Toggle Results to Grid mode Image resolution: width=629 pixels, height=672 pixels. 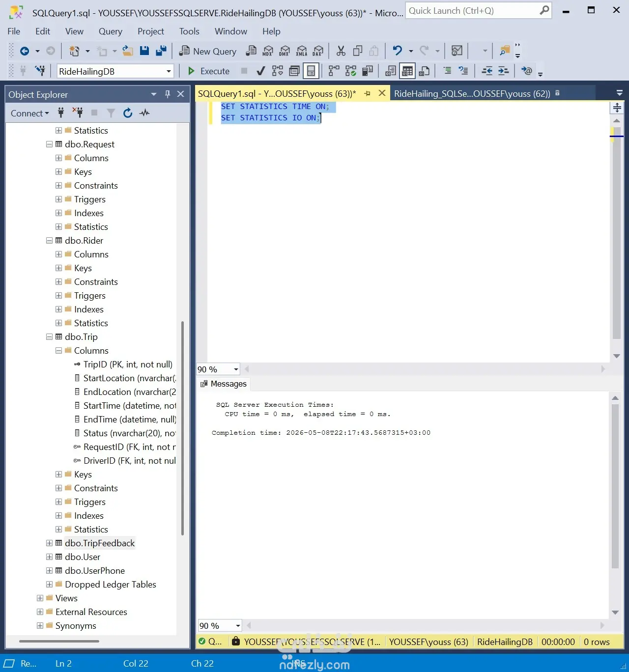pyautogui.click(x=407, y=71)
